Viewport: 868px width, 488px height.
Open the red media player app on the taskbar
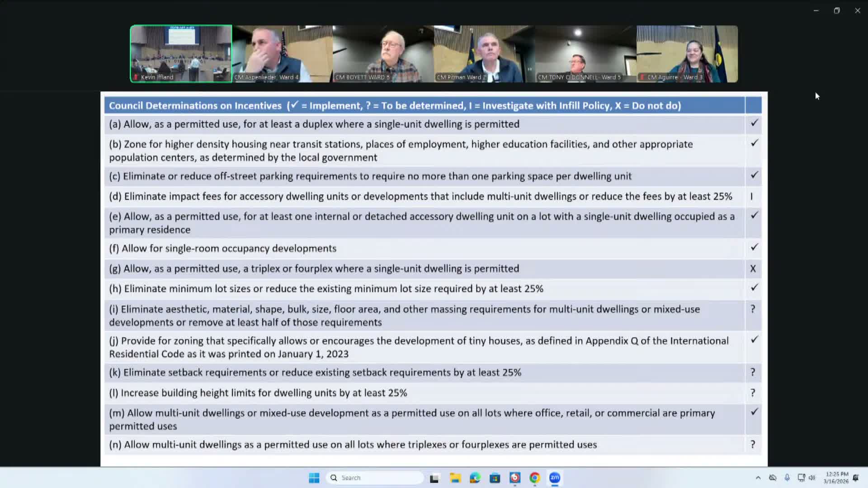coord(514,478)
